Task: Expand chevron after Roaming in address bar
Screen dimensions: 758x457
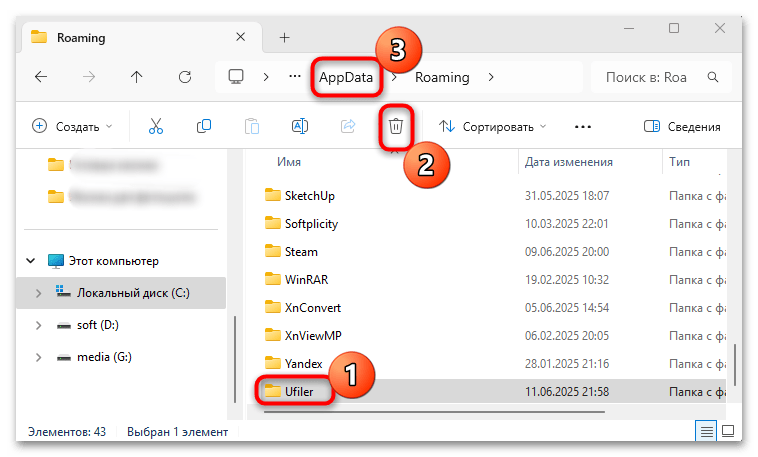Action: tap(491, 77)
